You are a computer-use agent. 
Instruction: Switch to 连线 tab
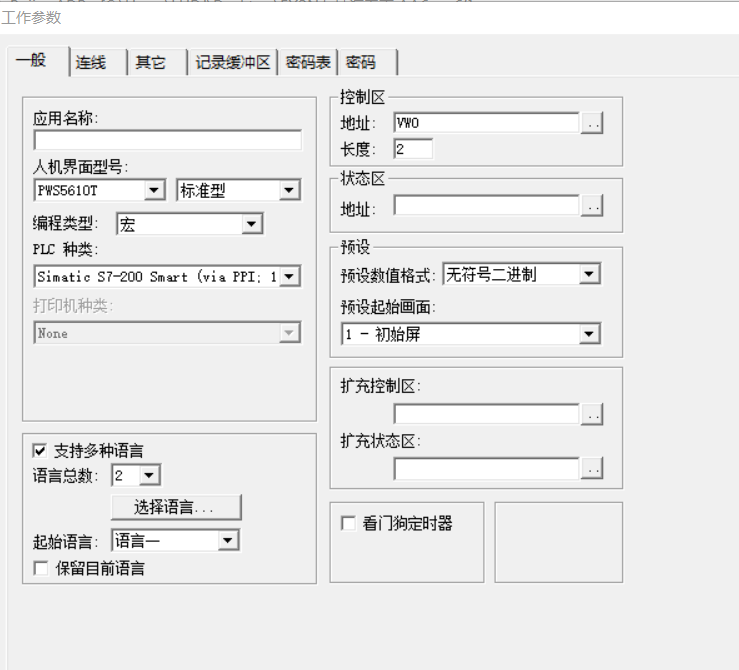[x=92, y=62]
